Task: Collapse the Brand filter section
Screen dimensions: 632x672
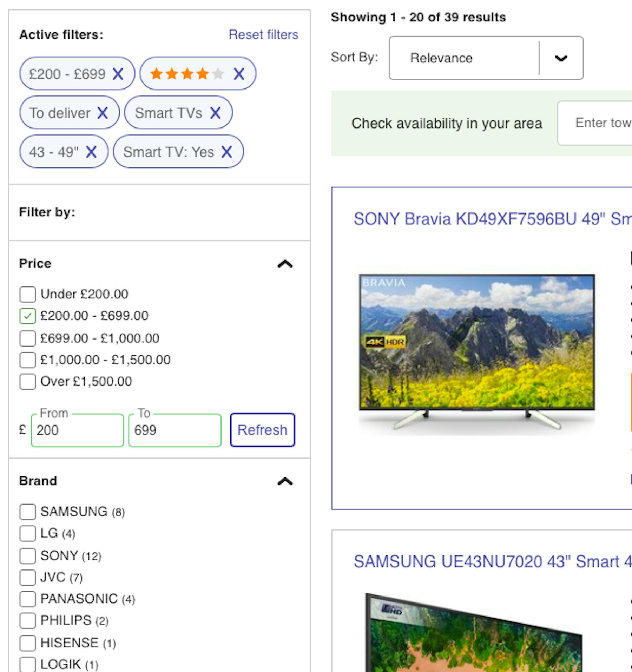Action: (x=285, y=481)
